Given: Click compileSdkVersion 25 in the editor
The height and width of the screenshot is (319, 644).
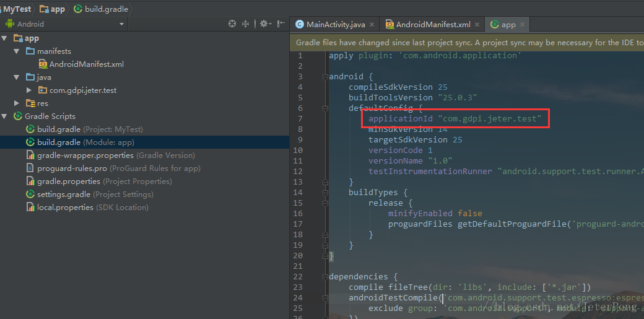Looking at the screenshot, I should tap(398, 87).
